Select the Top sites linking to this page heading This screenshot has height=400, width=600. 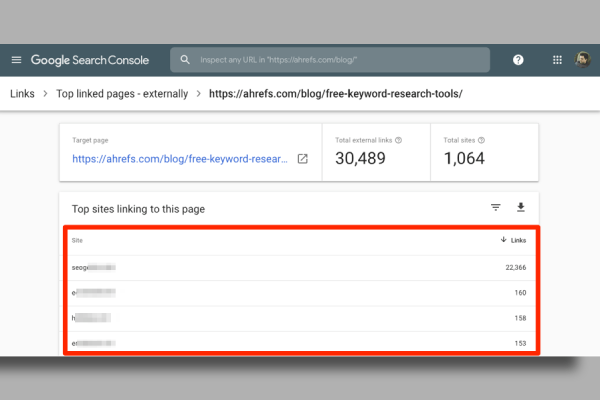[139, 209]
